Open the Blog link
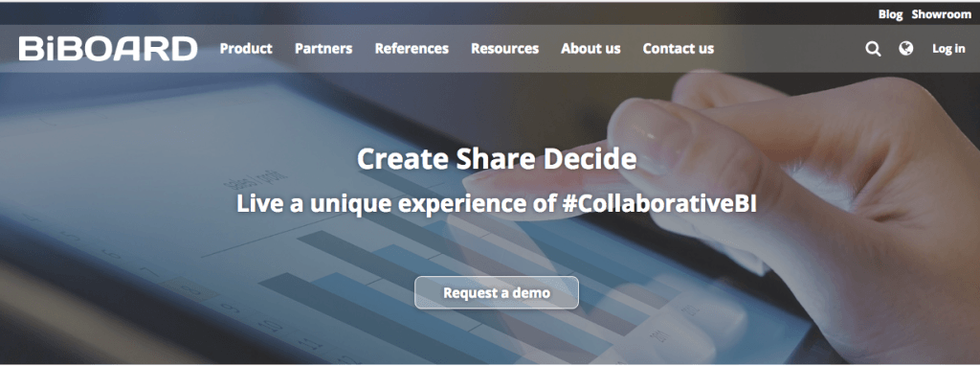This screenshot has width=980, height=367. (x=891, y=13)
